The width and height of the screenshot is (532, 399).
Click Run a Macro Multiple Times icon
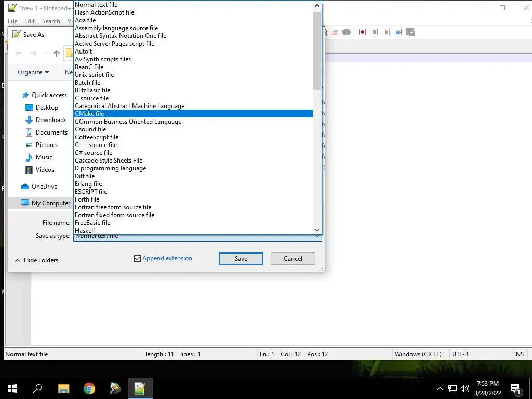click(398, 32)
